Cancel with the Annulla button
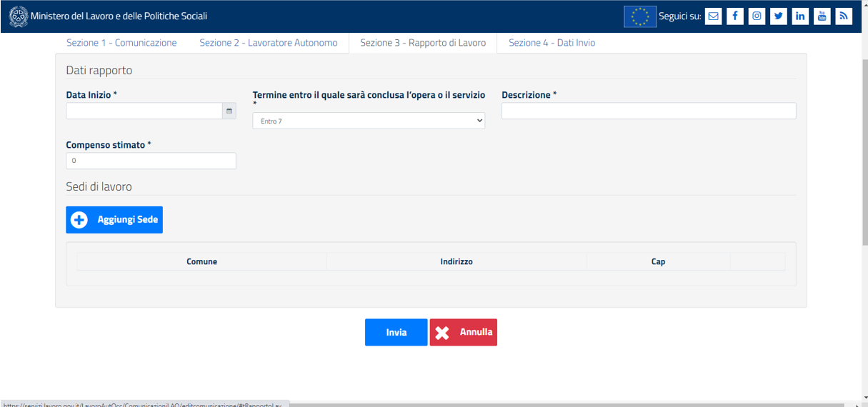 463,333
